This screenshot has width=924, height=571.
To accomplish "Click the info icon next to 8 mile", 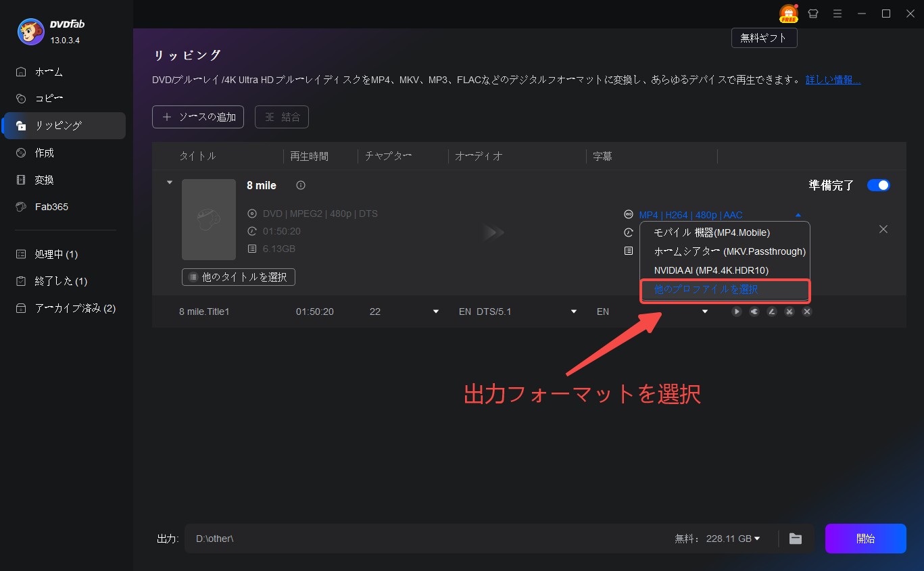I will pos(301,185).
